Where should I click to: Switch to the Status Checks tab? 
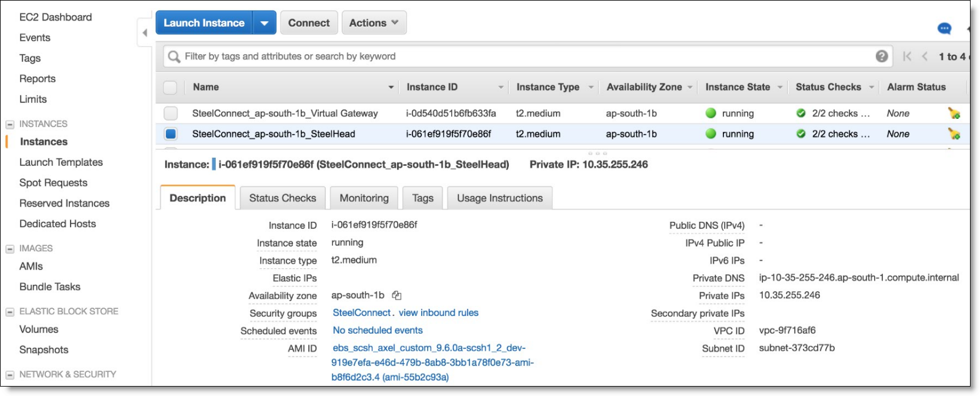[x=282, y=198]
